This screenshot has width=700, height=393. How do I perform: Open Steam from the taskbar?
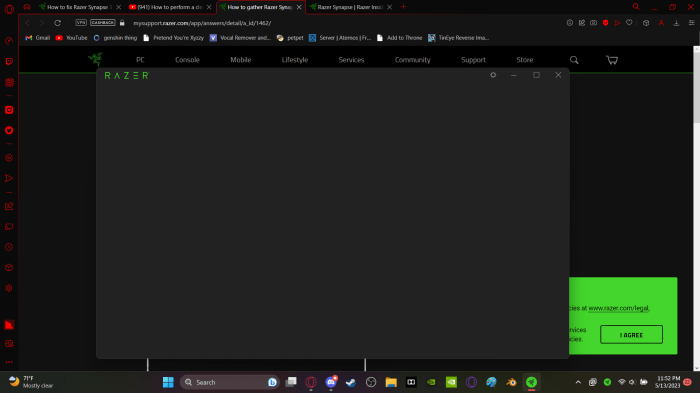(x=351, y=382)
